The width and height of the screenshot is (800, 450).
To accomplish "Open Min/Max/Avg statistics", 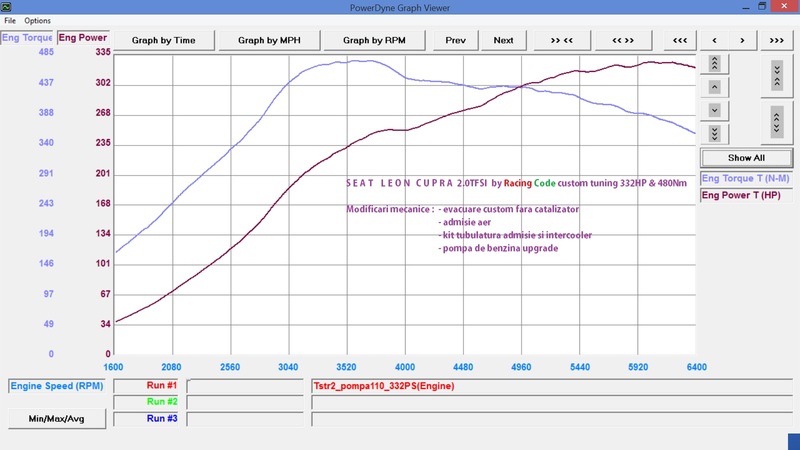I will pos(57,419).
